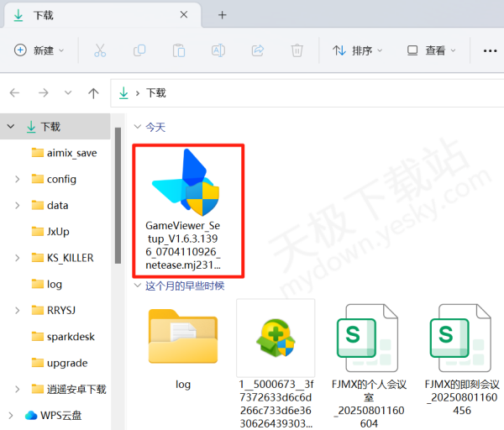Select the GameViewer_Setup installer file
The image size is (504, 430).
[x=188, y=210]
